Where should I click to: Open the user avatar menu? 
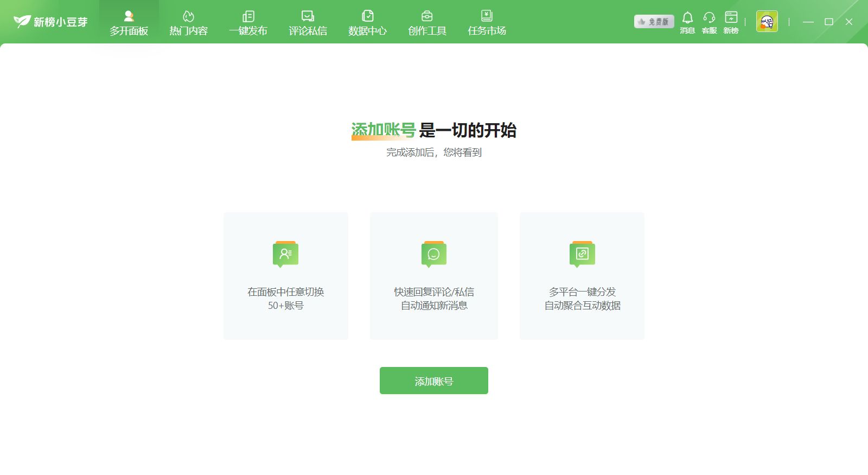coord(767,21)
